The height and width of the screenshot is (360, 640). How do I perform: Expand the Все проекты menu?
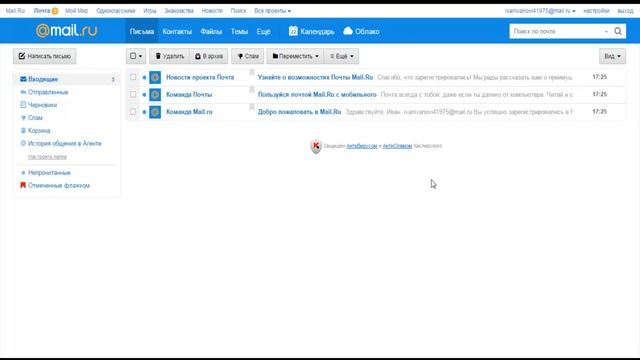tap(272, 11)
